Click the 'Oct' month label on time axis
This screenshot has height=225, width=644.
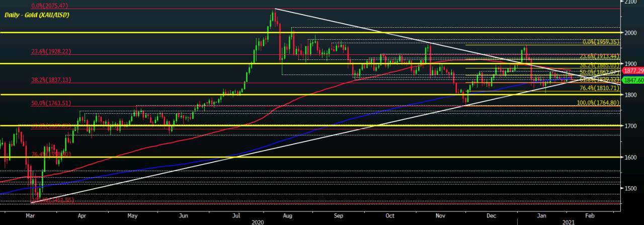pyautogui.click(x=390, y=215)
